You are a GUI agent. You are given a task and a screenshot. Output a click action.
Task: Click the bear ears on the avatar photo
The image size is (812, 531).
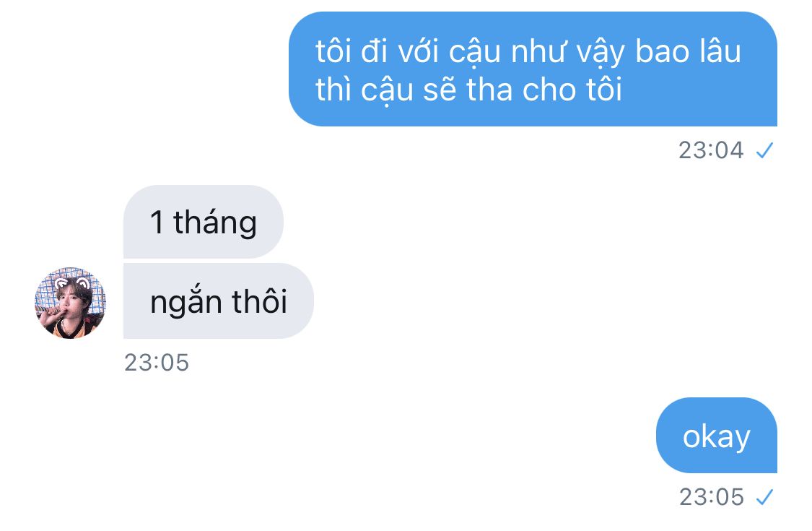coord(72,283)
